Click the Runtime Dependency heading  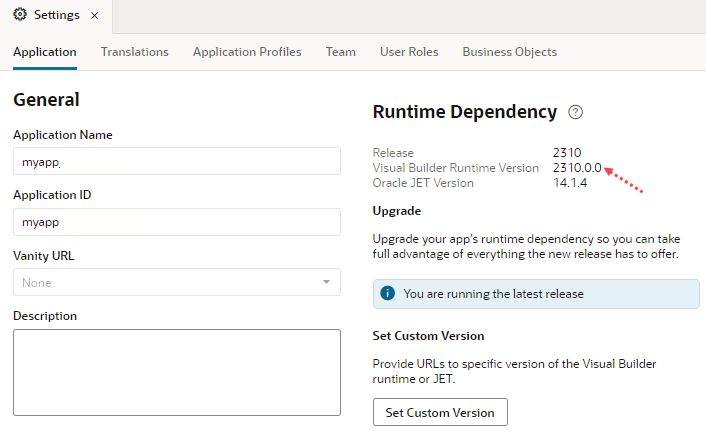(x=464, y=112)
